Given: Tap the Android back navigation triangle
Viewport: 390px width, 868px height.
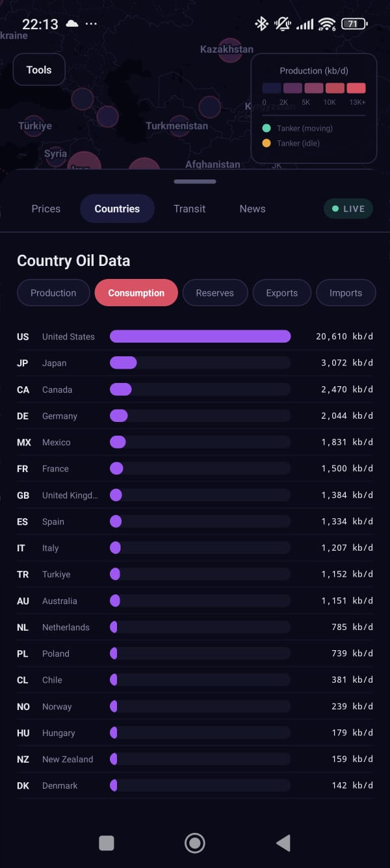Looking at the screenshot, I should point(283,843).
